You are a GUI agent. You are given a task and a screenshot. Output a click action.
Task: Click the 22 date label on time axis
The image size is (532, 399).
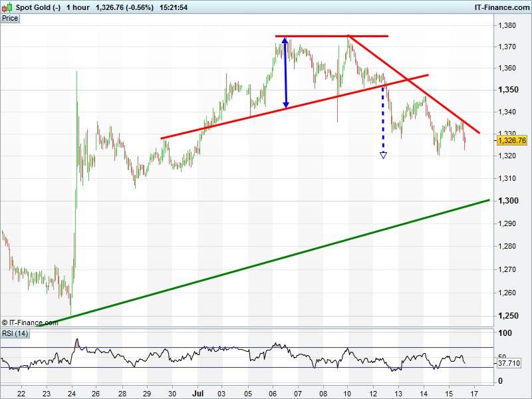pos(21,394)
